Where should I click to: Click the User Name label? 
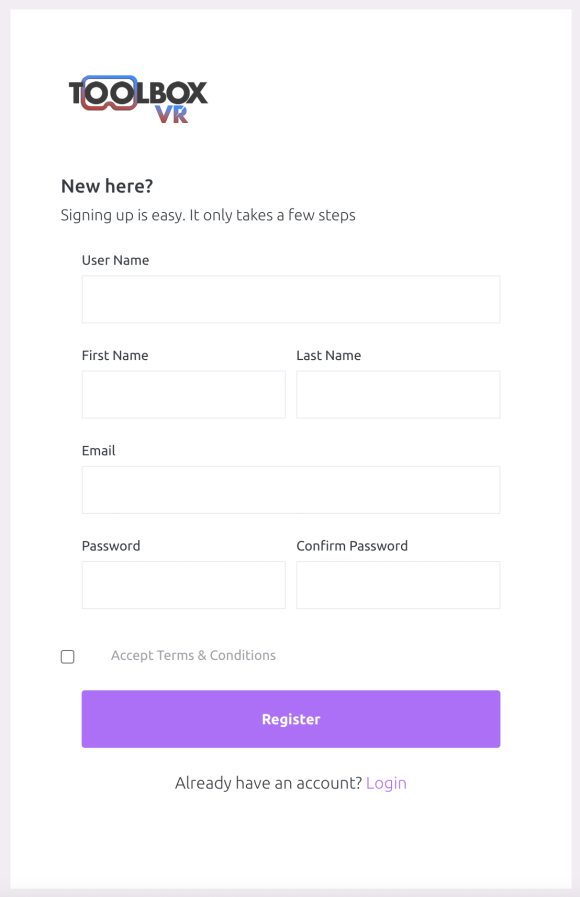[116, 260]
